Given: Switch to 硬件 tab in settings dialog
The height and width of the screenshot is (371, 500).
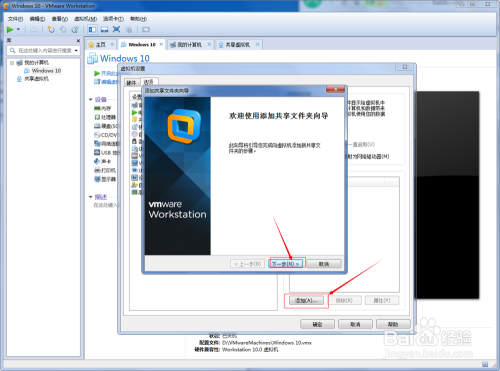Looking at the screenshot, I should pos(132,82).
